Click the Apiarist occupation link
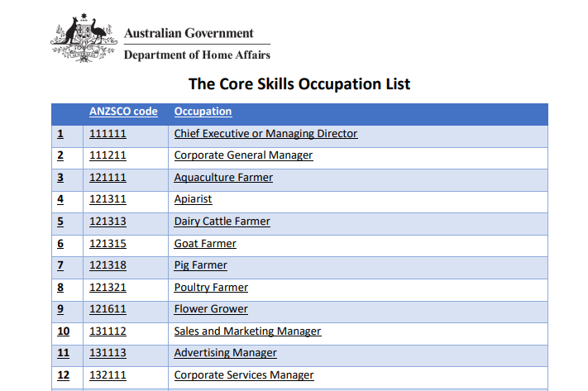 (193, 199)
